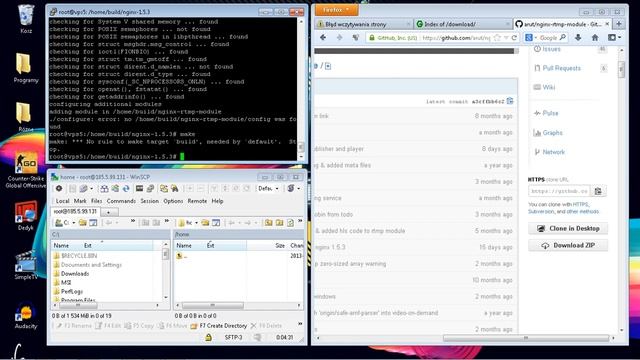Viewport: 640px width, 360px height.
Task: Click WinSCP synchronize directories icon
Action: pos(115,188)
